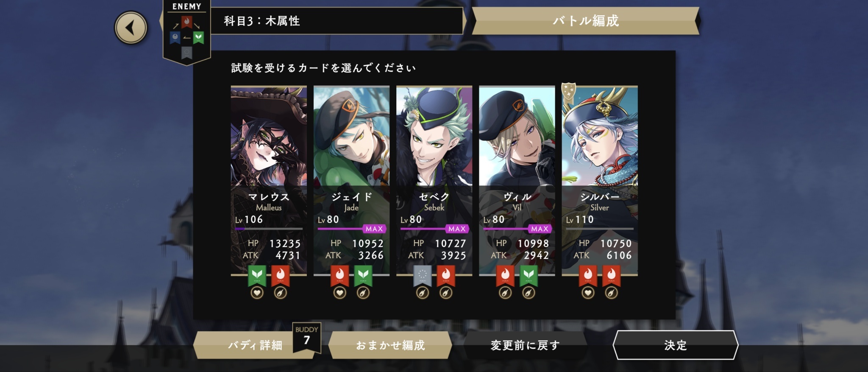Select the Malleus card

point(269,181)
